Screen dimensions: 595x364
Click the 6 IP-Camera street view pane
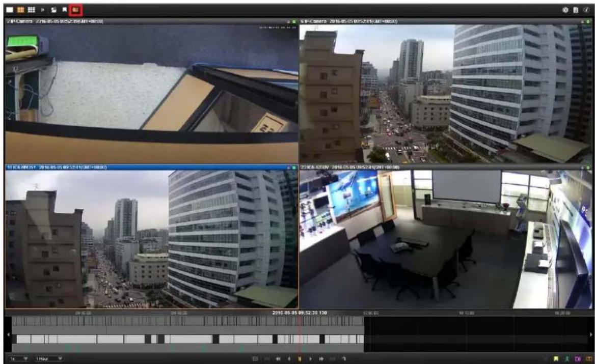[x=446, y=94]
